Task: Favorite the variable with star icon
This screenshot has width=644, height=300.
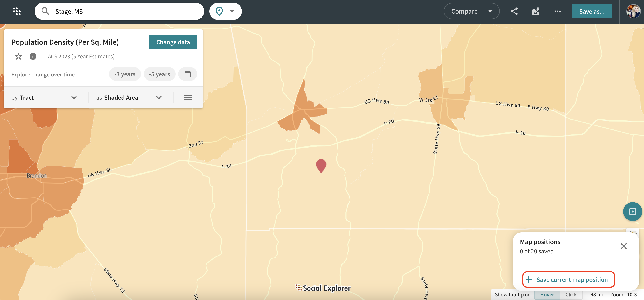Action: coord(18,56)
